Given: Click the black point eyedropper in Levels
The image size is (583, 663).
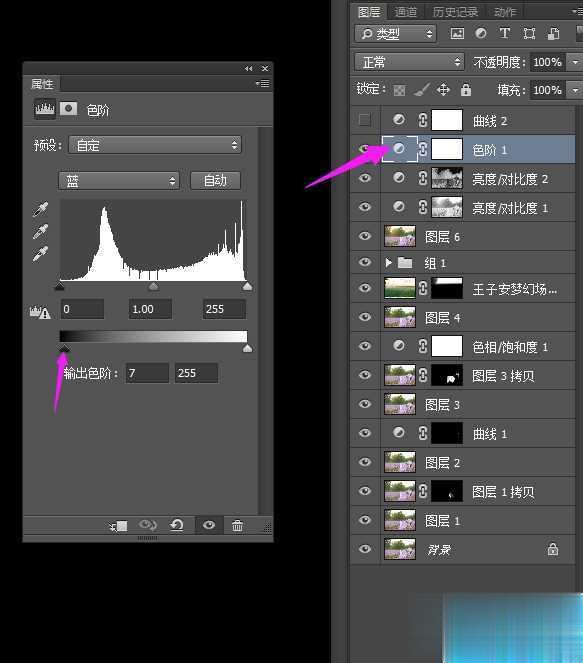Looking at the screenshot, I should point(41,209).
